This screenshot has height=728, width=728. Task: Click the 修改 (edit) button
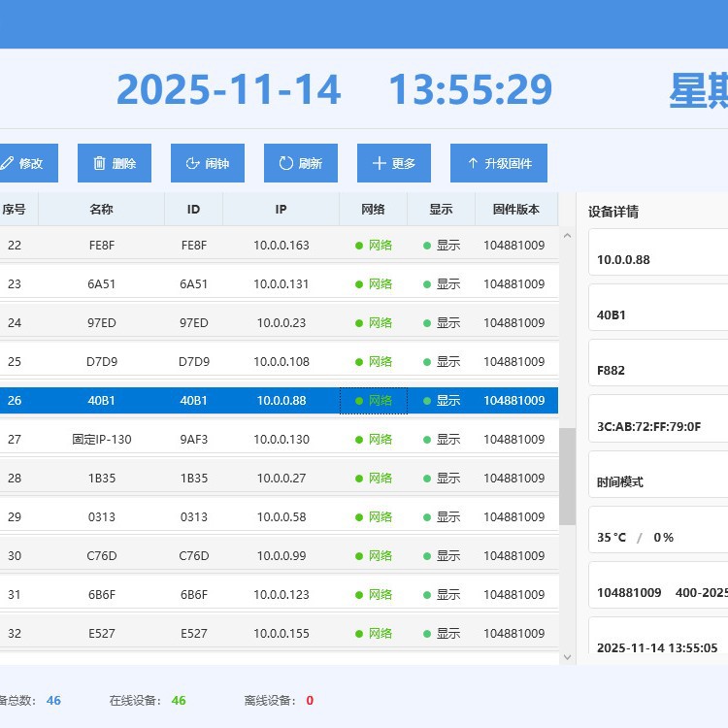pyautogui.click(x=28, y=163)
